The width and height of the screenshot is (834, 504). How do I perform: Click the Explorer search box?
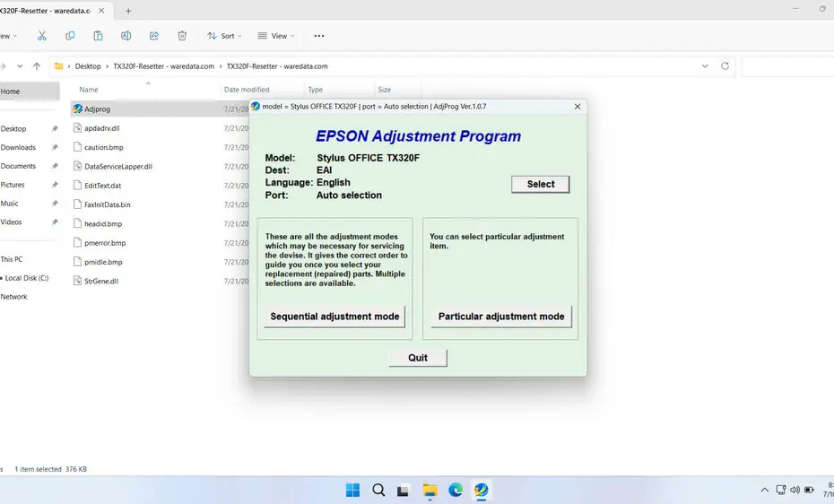[787, 66]
